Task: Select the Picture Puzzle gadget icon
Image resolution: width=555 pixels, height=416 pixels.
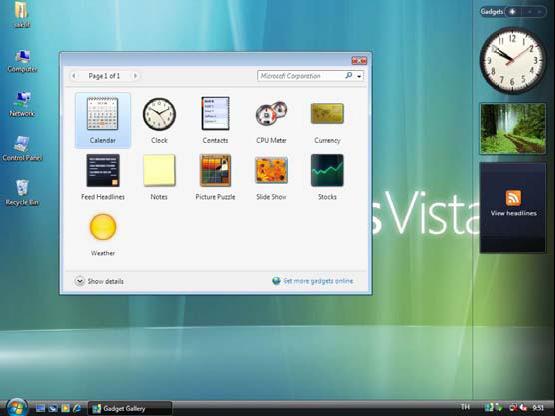Action: pyautogui.click(x=215, y=170)
